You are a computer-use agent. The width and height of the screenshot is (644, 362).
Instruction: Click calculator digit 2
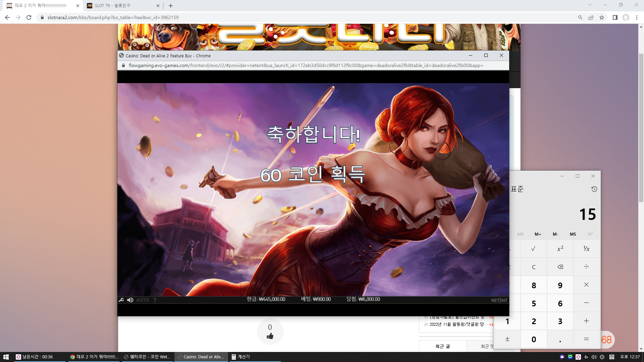click(534, 321)
